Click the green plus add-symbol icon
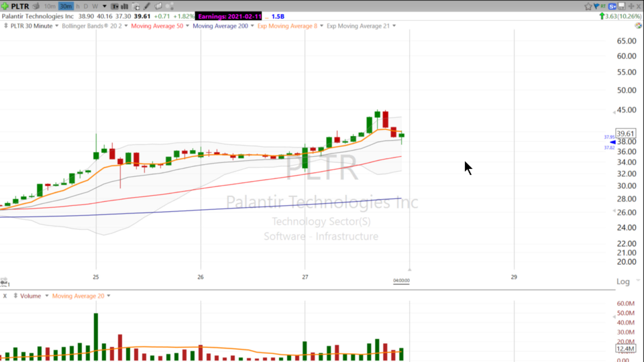 (5, 6)
